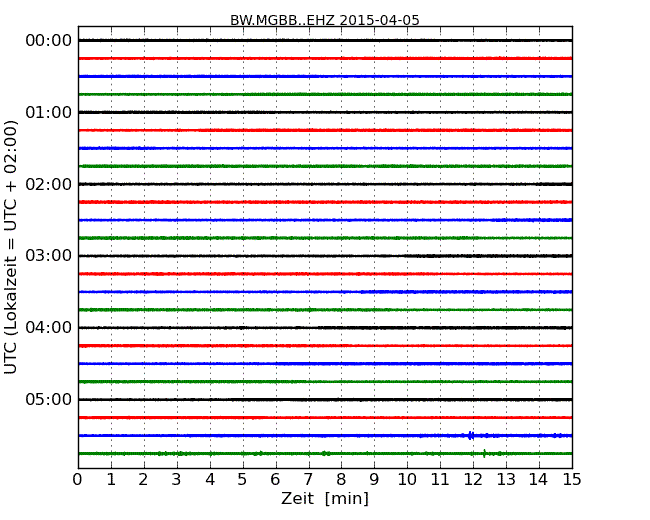Click x-axis tick label 5
This screenshot has height=520, width=650.
click(242, 480)
